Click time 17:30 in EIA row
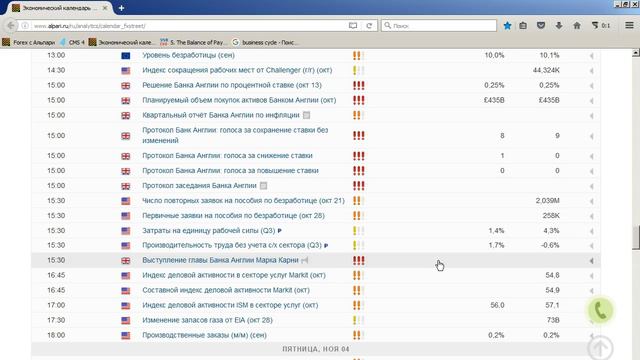Screen dimensions: 640x360 click(56, 320)
